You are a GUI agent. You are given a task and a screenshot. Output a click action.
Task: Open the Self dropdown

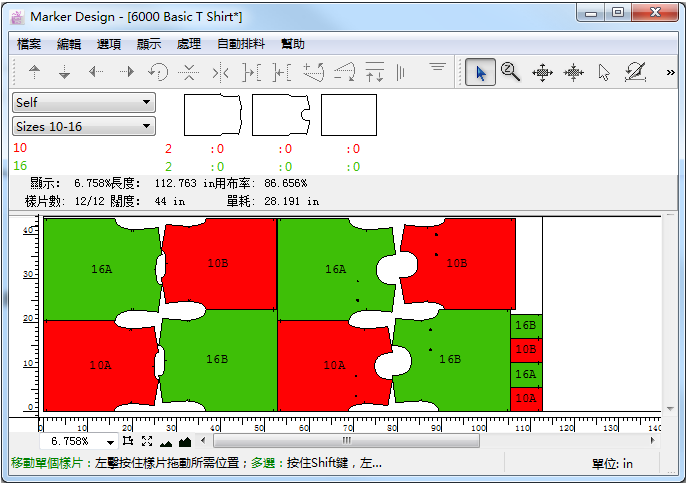click(x=84, y=102)
